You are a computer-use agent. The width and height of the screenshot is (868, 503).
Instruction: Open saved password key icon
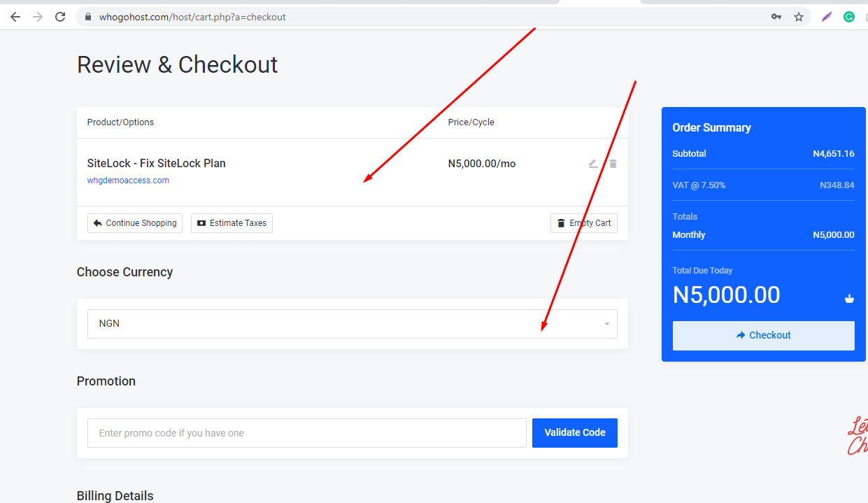click(x=776, y=17)
